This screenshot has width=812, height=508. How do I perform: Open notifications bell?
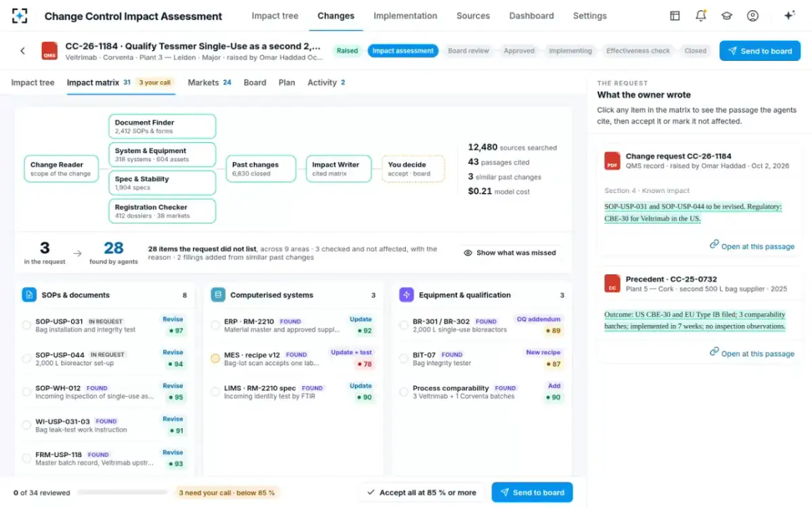pyautogui.click(x=701, y=16)
